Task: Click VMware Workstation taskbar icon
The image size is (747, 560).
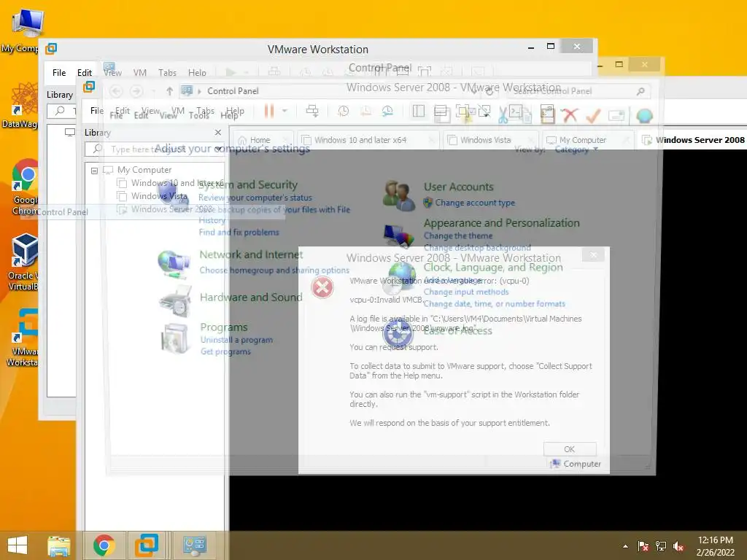Action: pos(146,545)
